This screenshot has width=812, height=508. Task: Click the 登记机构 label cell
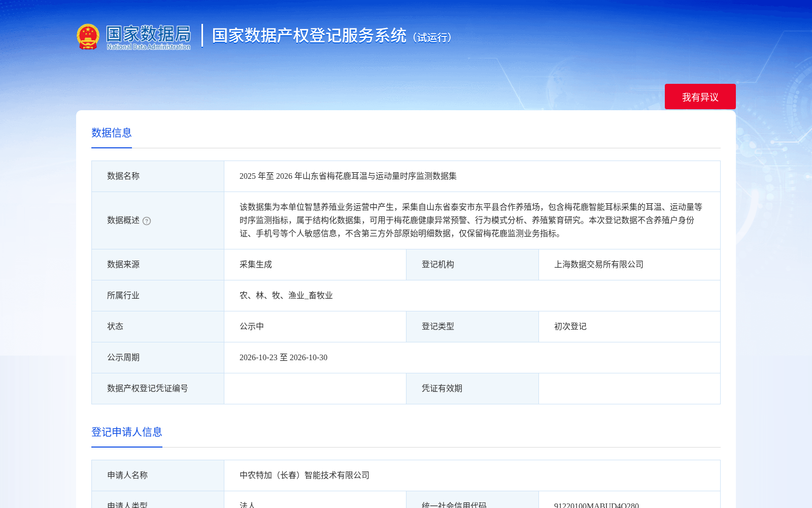[472, 265]
